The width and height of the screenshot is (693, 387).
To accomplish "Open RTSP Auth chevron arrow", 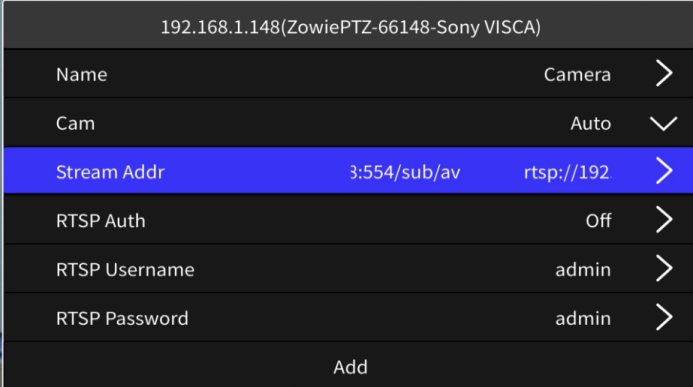I will 664,220.
